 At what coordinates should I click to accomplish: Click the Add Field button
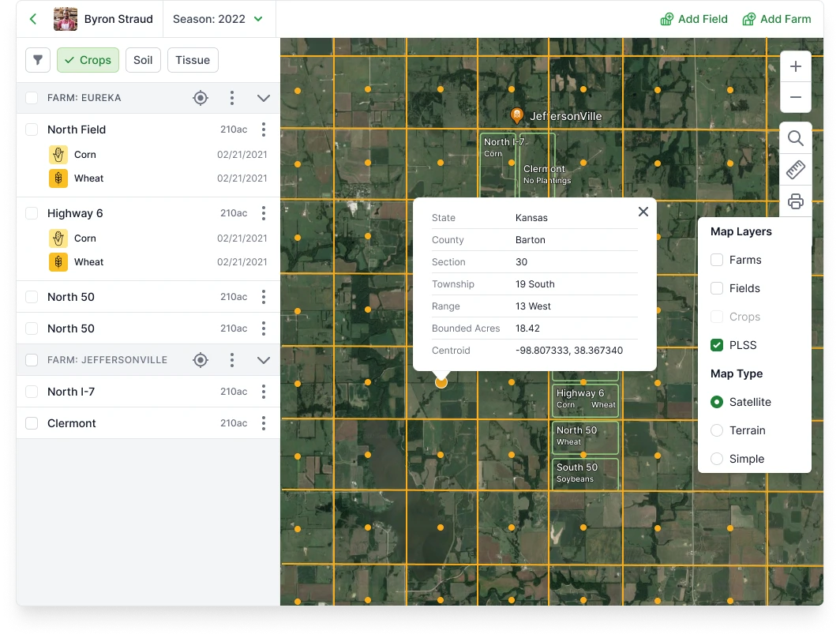[694, 19]
